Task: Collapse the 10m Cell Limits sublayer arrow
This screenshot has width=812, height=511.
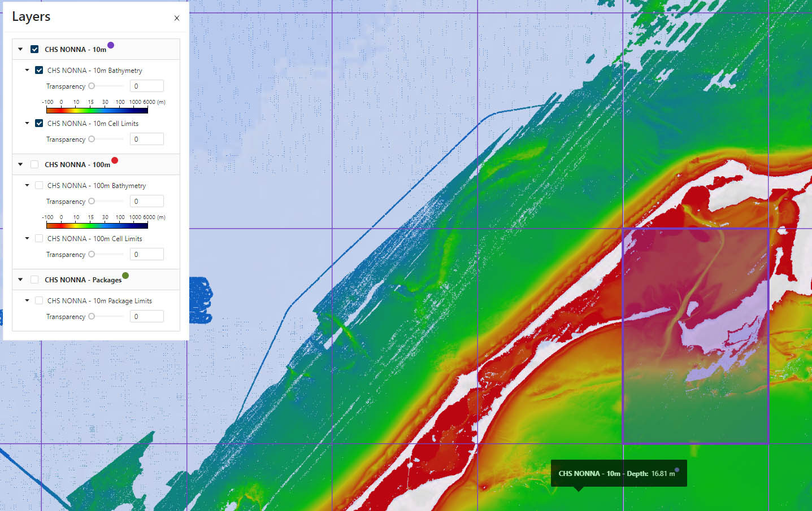Action: coord(27,123)
